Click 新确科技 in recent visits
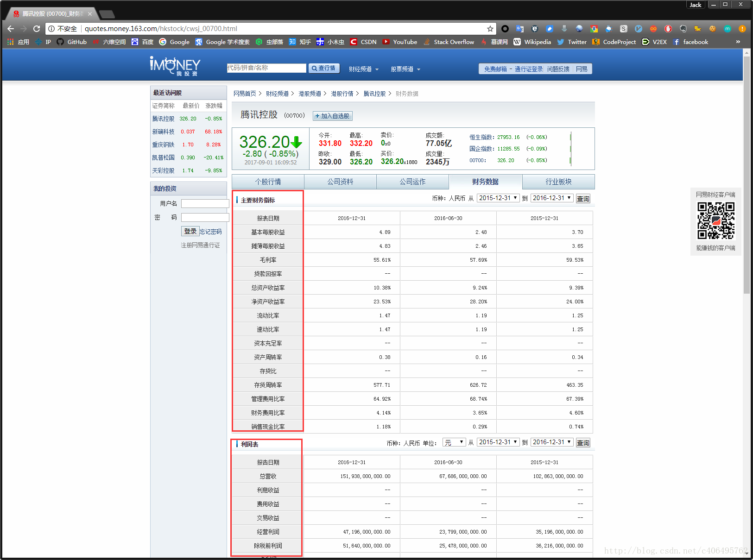Image resolution: width=753 pixels, height=560 pixels. [x=164, y=132]
